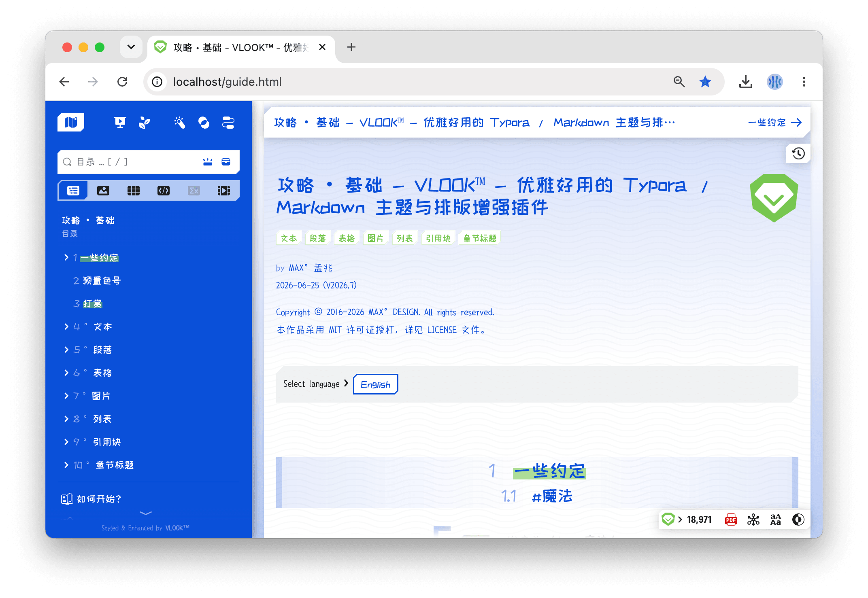Open Chrome downloads icon
Screen dimensions: 868x598
[745, 82]
